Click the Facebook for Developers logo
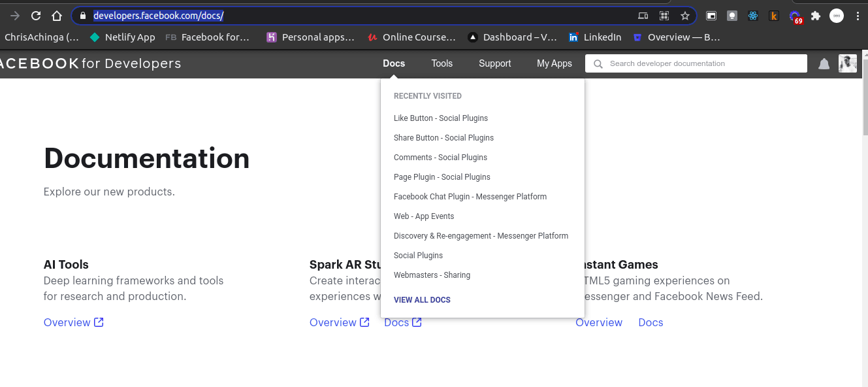868x387 pixels. (x=90, y=63)
